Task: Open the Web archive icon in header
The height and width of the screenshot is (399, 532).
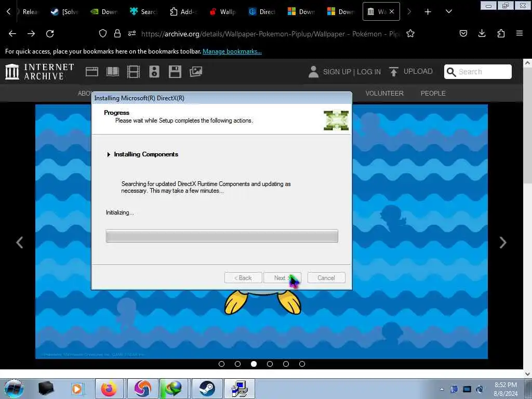Action: (92, 72)
